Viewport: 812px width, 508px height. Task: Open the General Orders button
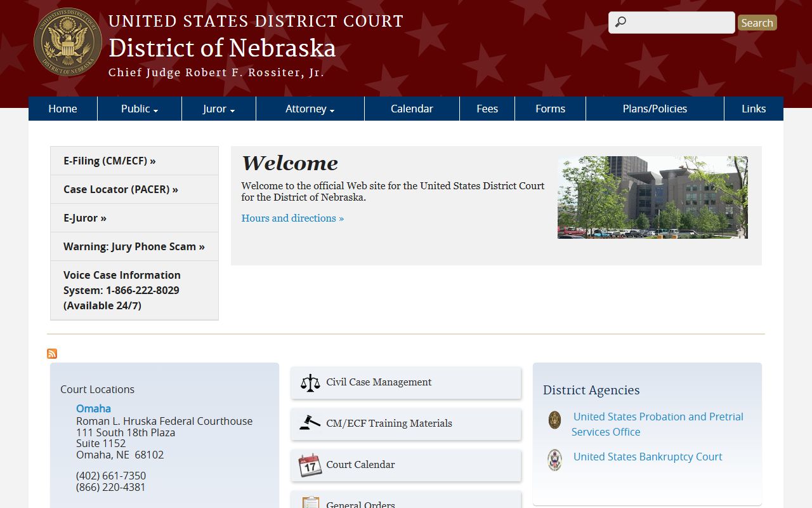(x=406, y=500)
